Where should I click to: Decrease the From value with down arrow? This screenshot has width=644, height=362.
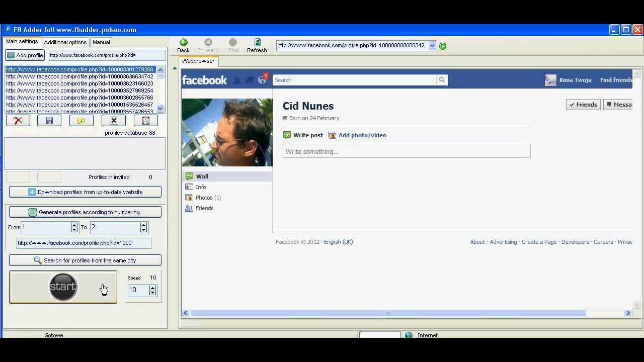coord(74,230)
